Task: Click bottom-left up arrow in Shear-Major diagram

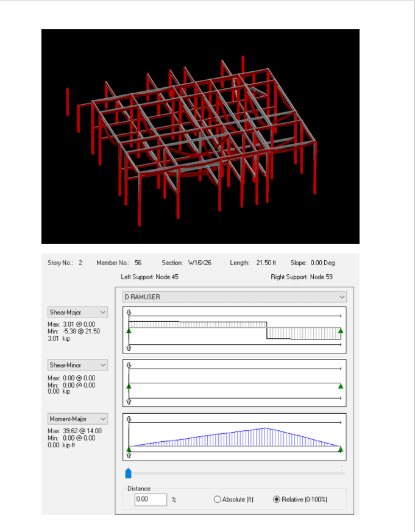Action: pyautogui.click(x=129, y=347)
